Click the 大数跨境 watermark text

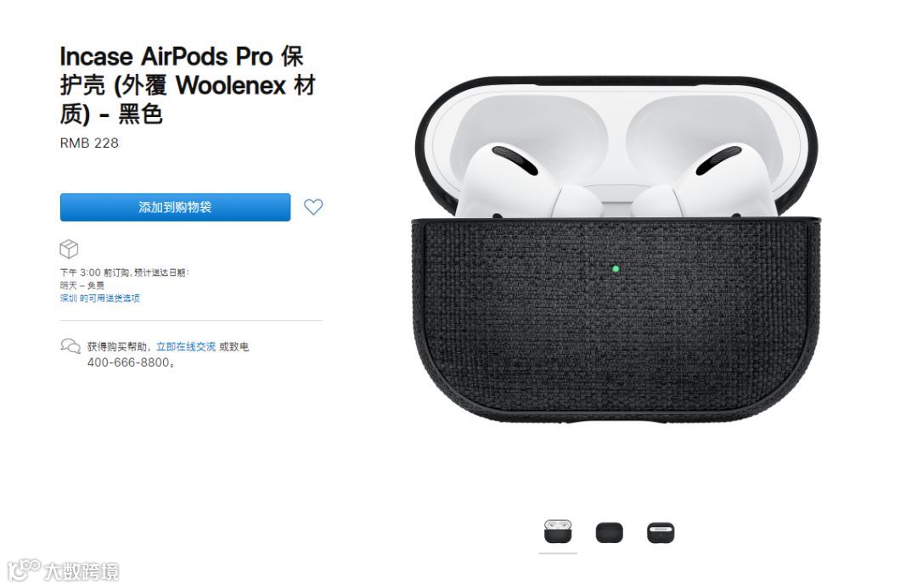point(82,571)
